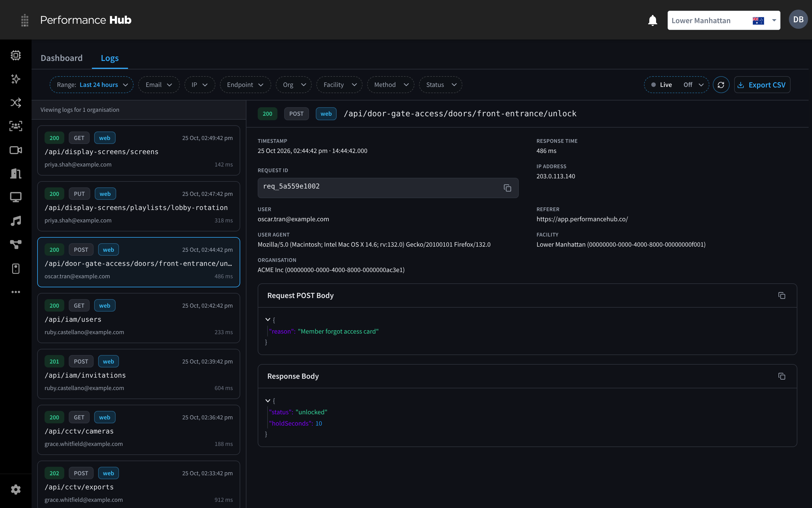812x508 pixels.
Task: Select the /api/iam/users log entry
Action: coord(139,318)
